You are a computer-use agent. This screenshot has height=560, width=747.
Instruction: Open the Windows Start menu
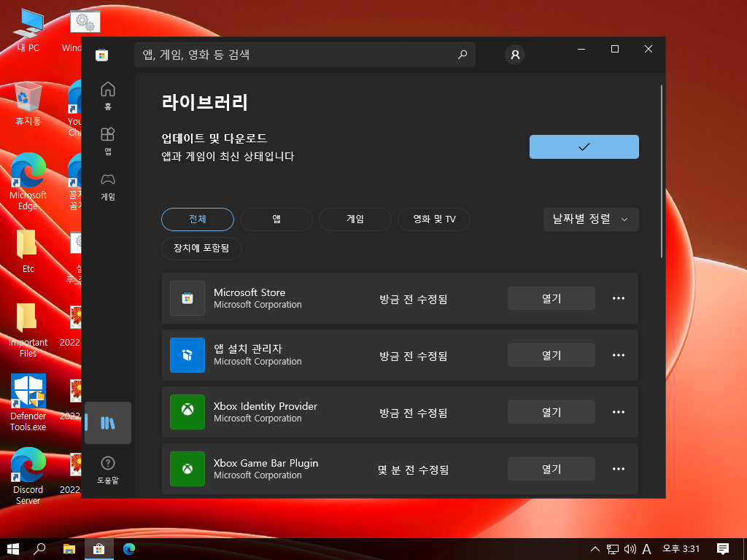pyautogui.click(x=13, y=549)
